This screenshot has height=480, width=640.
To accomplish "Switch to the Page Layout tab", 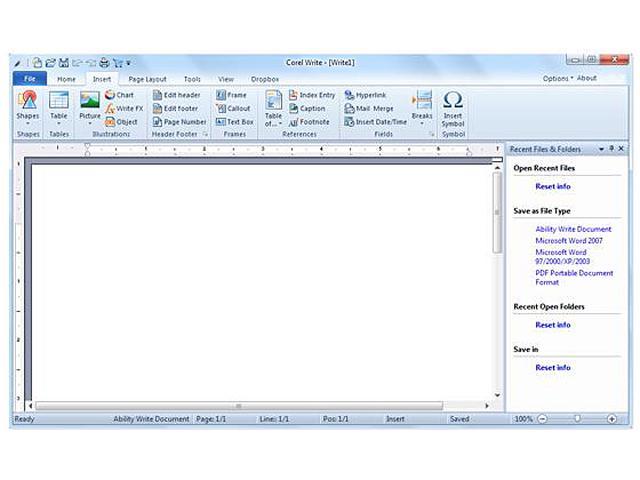I will (147, 78).
